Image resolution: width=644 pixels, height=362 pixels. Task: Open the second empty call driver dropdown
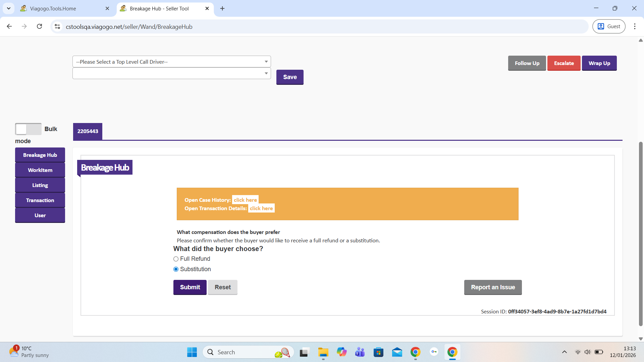[x=171, y=73]
